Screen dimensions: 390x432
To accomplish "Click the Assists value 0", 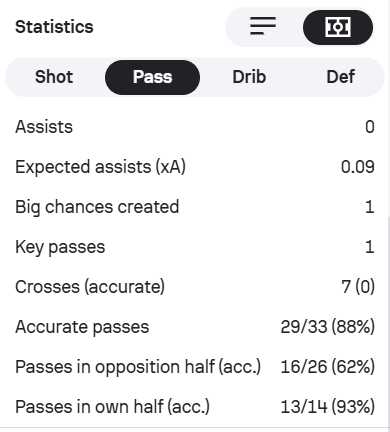I will tap(370, 127).
